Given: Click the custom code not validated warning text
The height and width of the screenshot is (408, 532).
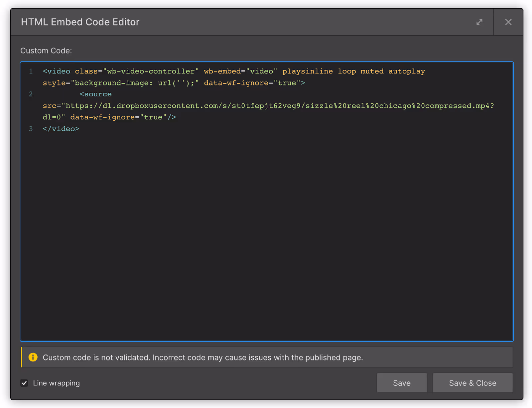Looking at the screenshot, I should (x=203, y=357).
